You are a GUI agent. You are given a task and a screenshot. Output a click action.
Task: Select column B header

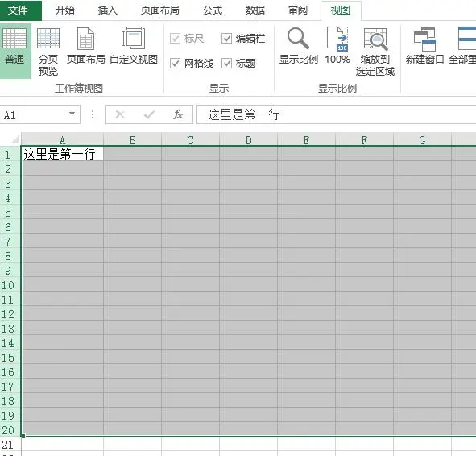(x=132, y=140)
